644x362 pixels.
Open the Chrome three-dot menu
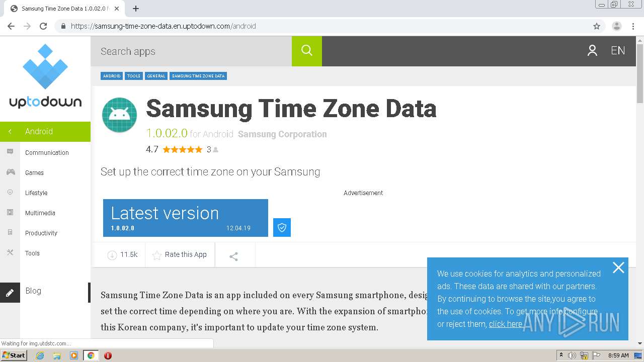pyautogui.click(x=633, y=26)
